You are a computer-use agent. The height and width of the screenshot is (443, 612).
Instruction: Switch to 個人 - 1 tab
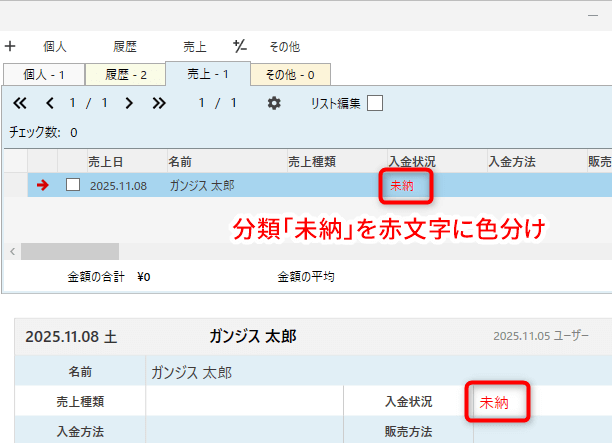43,74
